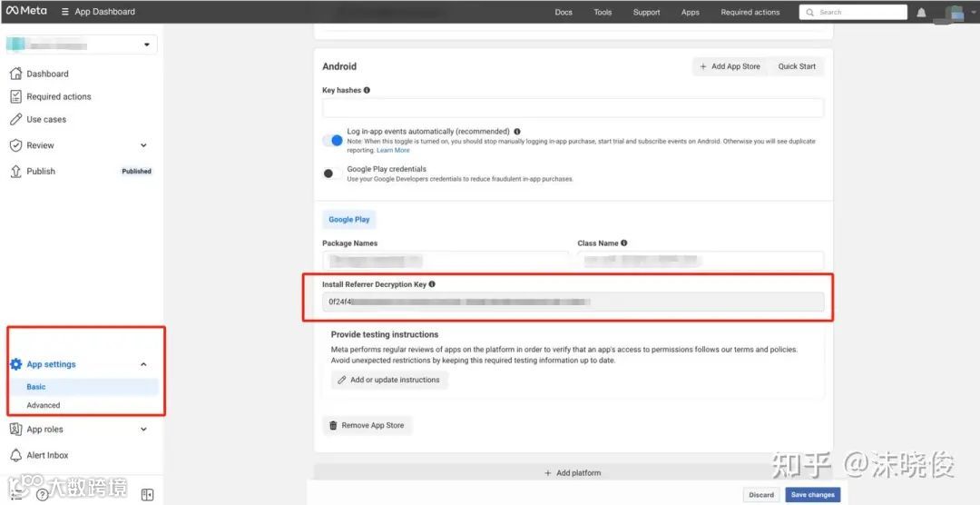This screenshot has height=505, width=980.
Task: Click the App roles badge icon
Action: coord(16,430)
